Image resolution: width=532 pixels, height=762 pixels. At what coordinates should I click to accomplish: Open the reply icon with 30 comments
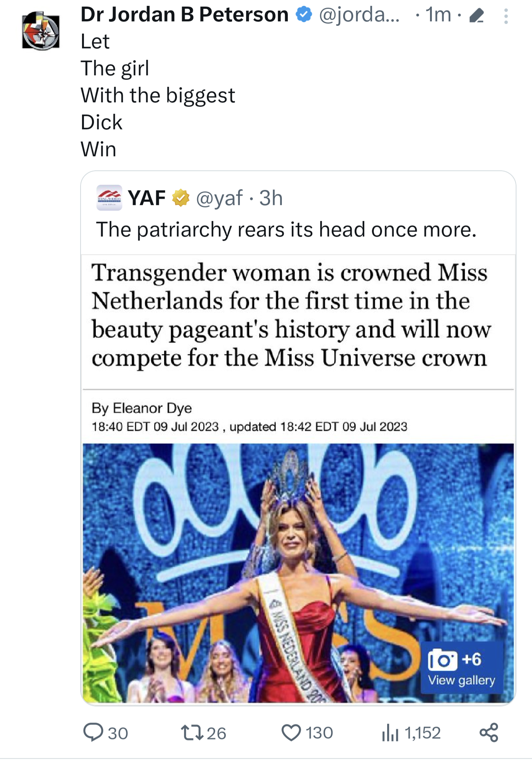tap(93, 732)
